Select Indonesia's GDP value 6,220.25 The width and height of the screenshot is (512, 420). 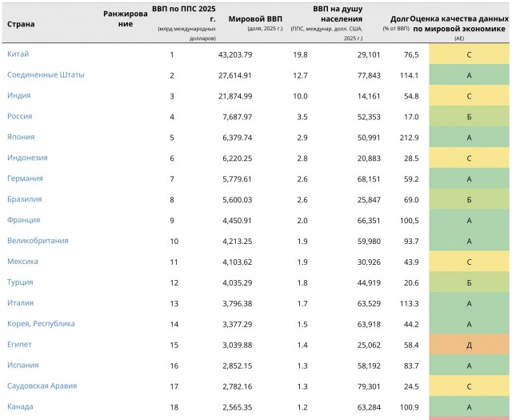(238, 158)
